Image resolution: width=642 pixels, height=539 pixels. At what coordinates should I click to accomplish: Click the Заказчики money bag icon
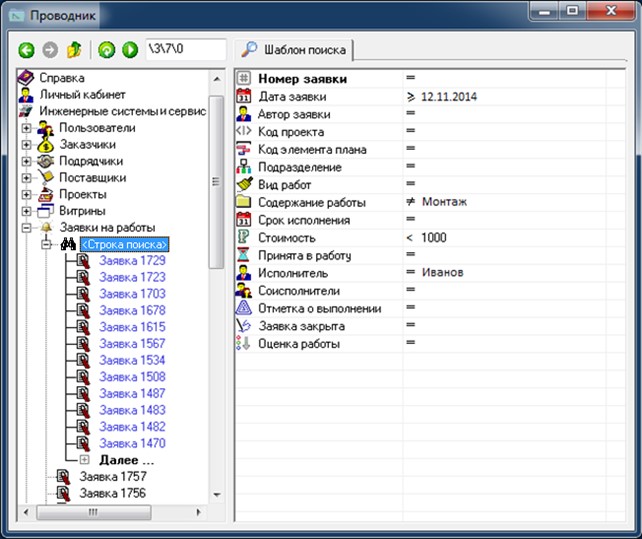click(45, 145)
